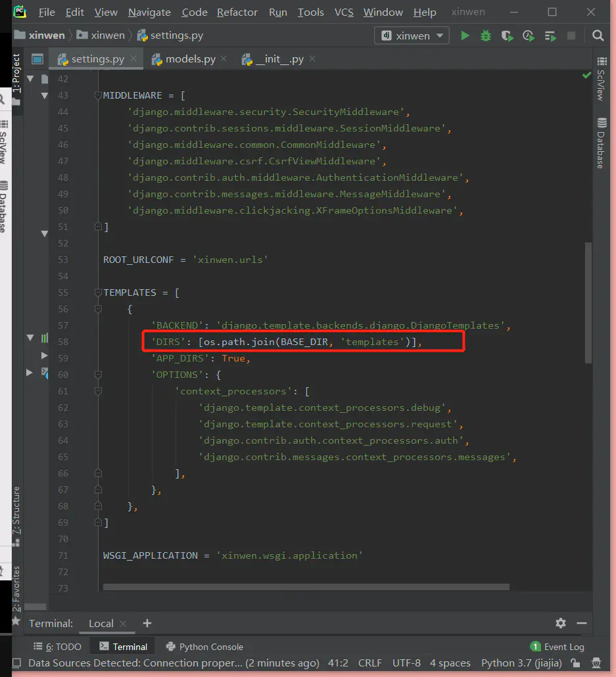The width and height of the screenshot is (616, 677).
Task: Click the xinwen root breadcrumb
Action: point(39,35)
